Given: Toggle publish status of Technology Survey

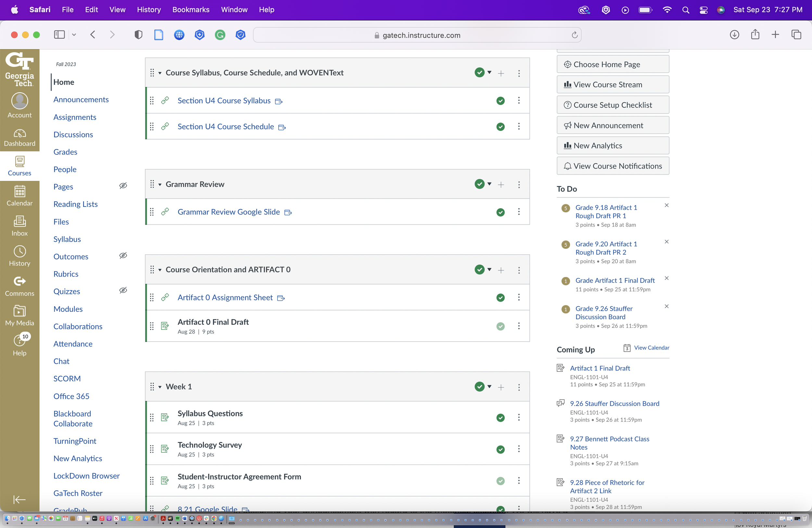Looking at the screenshot, I should click(x=500, y=449).
